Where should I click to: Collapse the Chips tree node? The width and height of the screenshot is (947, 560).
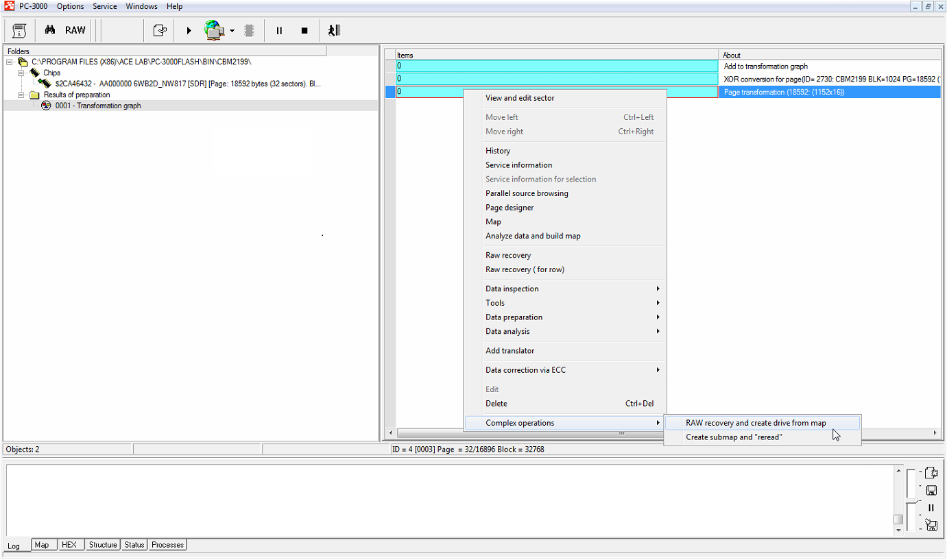21,73
